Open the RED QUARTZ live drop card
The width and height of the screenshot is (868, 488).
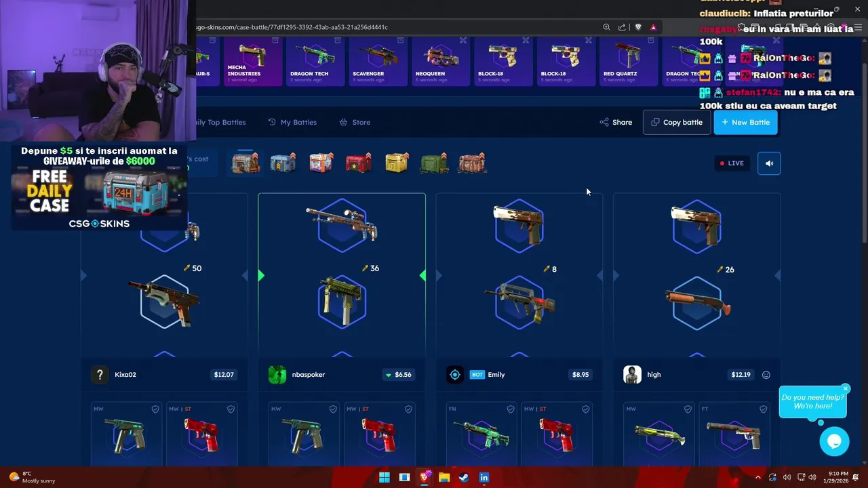[629, 61]
